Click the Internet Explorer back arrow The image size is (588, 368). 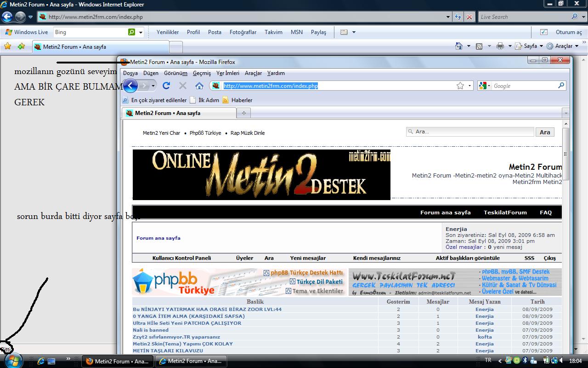click(7, 17)
